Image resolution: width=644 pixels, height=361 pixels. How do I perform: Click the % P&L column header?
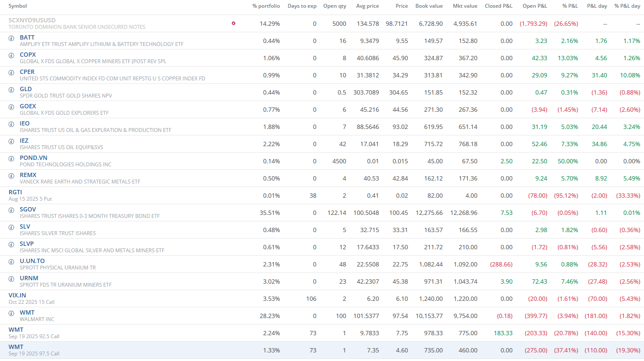pos(570,6)
